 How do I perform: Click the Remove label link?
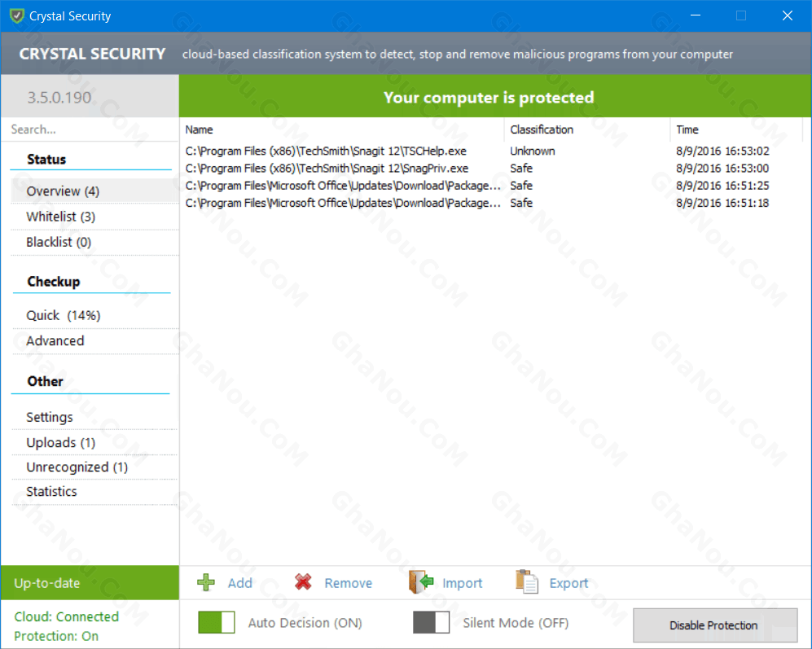[348, 583]
